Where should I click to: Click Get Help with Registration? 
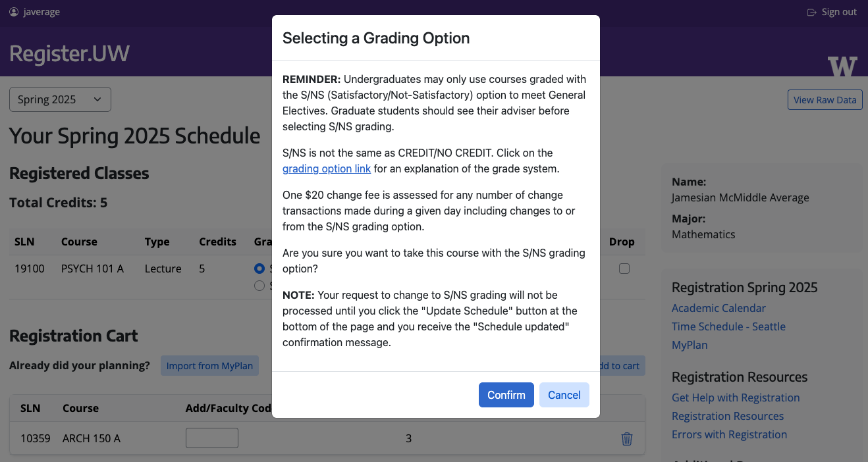click(x=736, y=398)
